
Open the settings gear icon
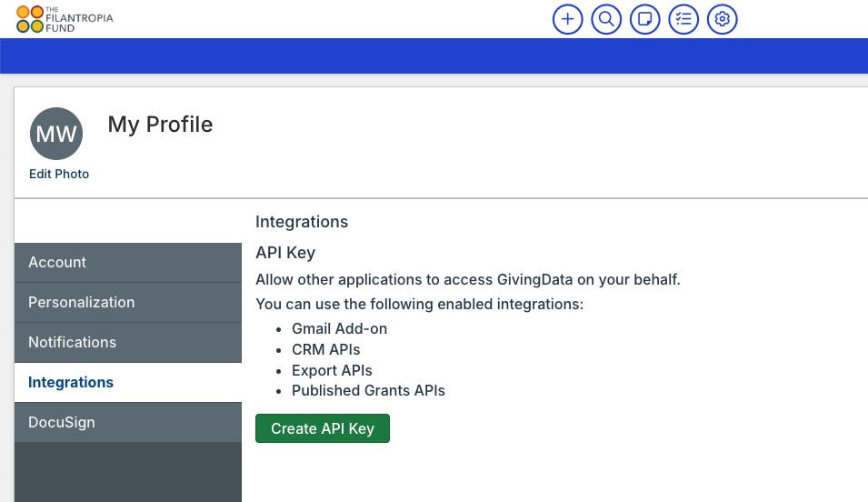pyautogui.click(x=723, y=19)
